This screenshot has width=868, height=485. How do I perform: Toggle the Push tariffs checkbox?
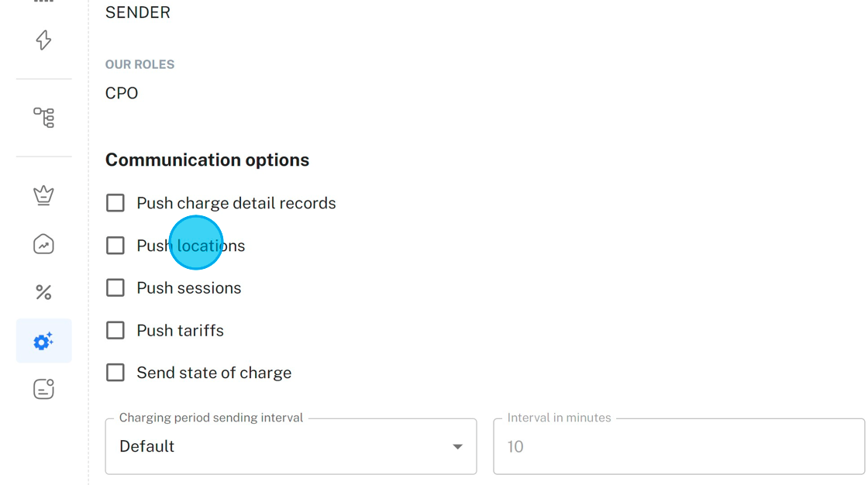(115, 331)
